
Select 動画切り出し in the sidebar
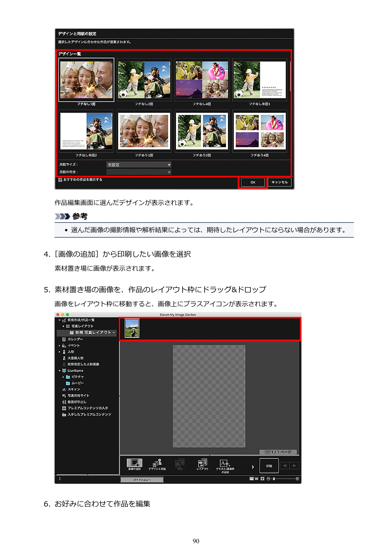74,402
